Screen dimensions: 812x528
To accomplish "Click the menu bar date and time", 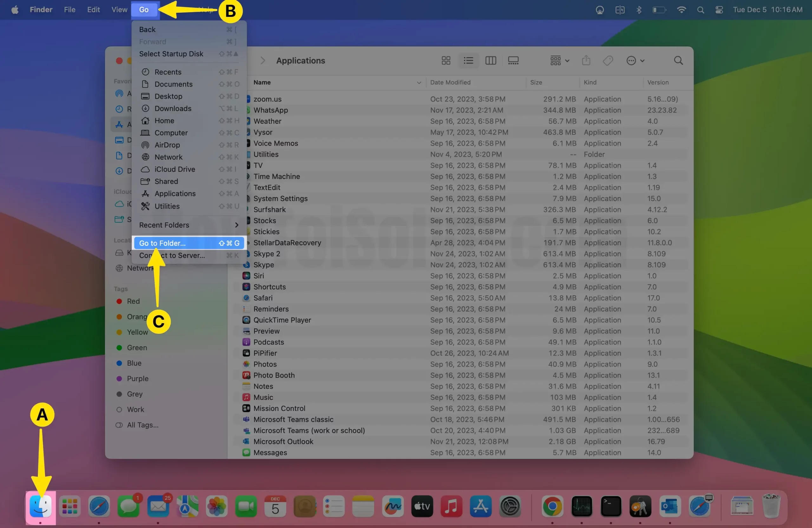I will click(768, 10).
